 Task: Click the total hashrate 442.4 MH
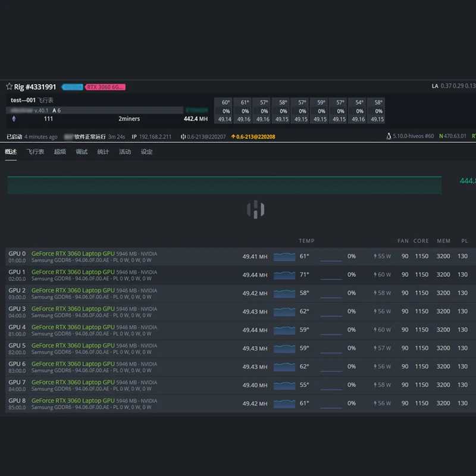coord(196,118)
